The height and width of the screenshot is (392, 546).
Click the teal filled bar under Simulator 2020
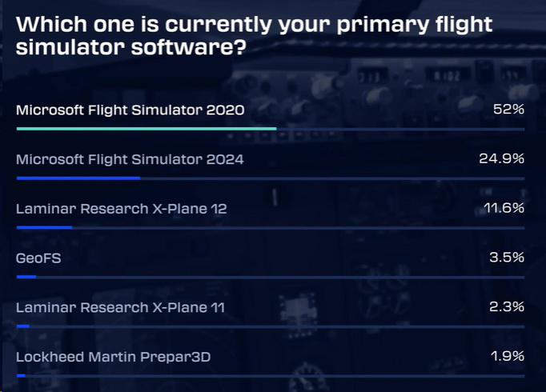coord(146,128)
